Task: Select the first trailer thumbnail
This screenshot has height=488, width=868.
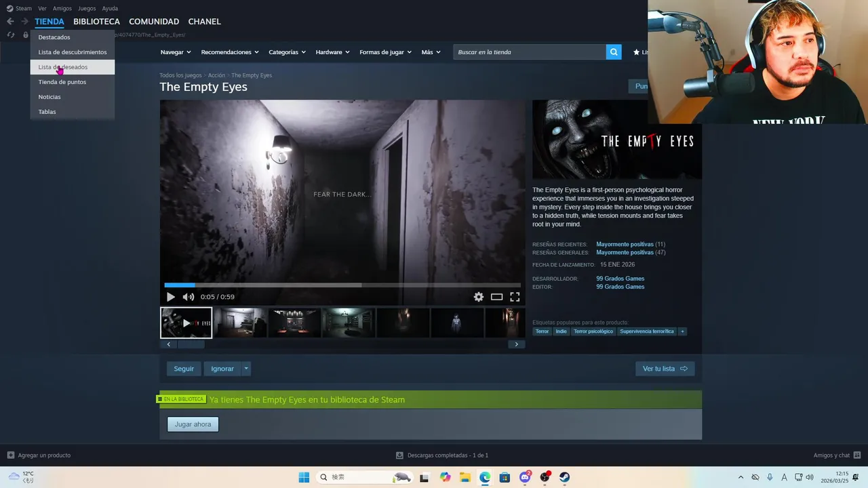Action: coord(186,323)
